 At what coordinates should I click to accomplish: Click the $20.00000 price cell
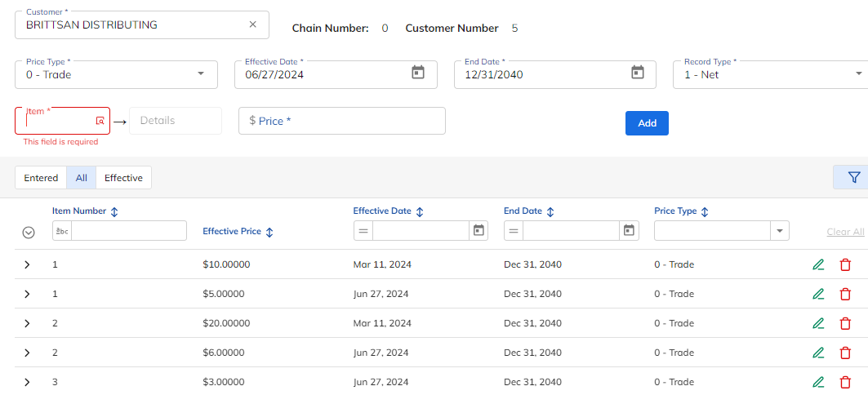coord(226,323)
